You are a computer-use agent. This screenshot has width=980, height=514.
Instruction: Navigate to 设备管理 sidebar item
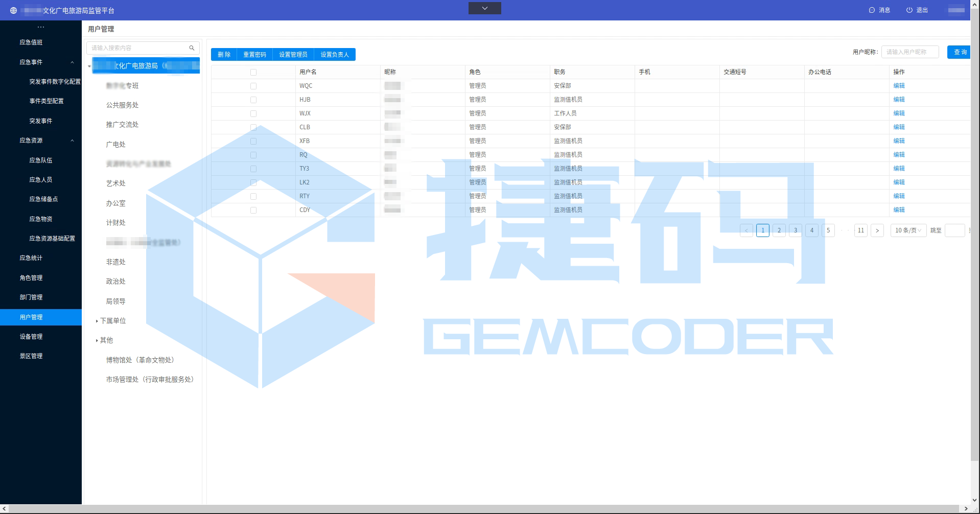click(x=31, y=337)
